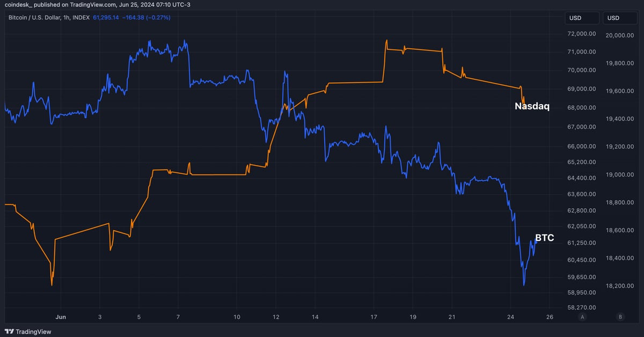This screenshot has height=337, width=644.
Task: Expand the right price scale options
Action: click(x=620, y=161)
